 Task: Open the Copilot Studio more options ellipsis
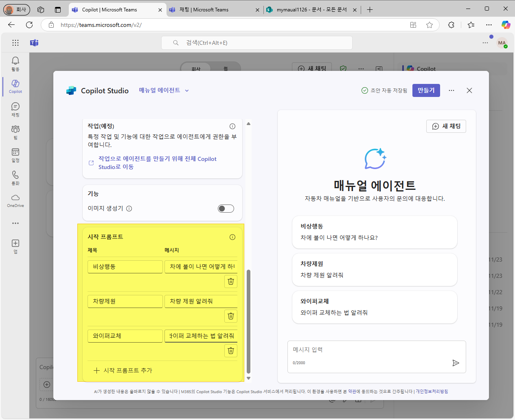point(451,90)
